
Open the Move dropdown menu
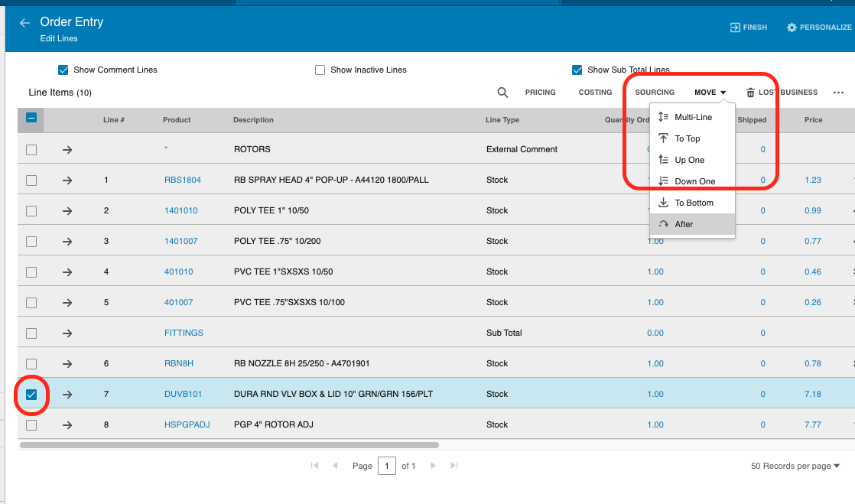[710, 93]
